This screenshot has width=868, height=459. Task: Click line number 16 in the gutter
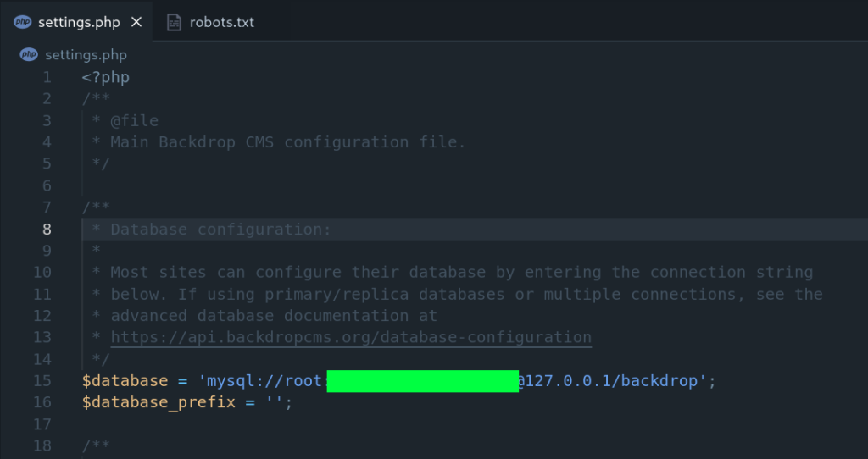(x=42, y=402)
